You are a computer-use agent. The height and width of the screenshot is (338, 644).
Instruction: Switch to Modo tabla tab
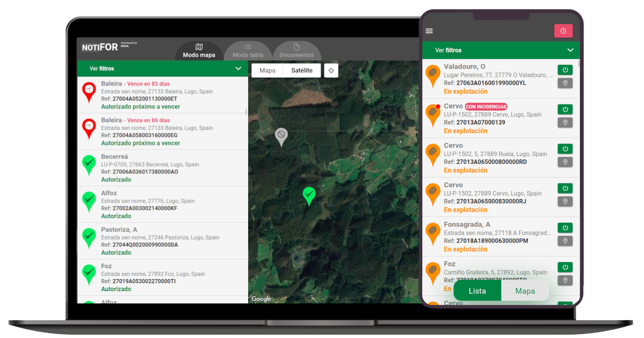click(248, 51)
